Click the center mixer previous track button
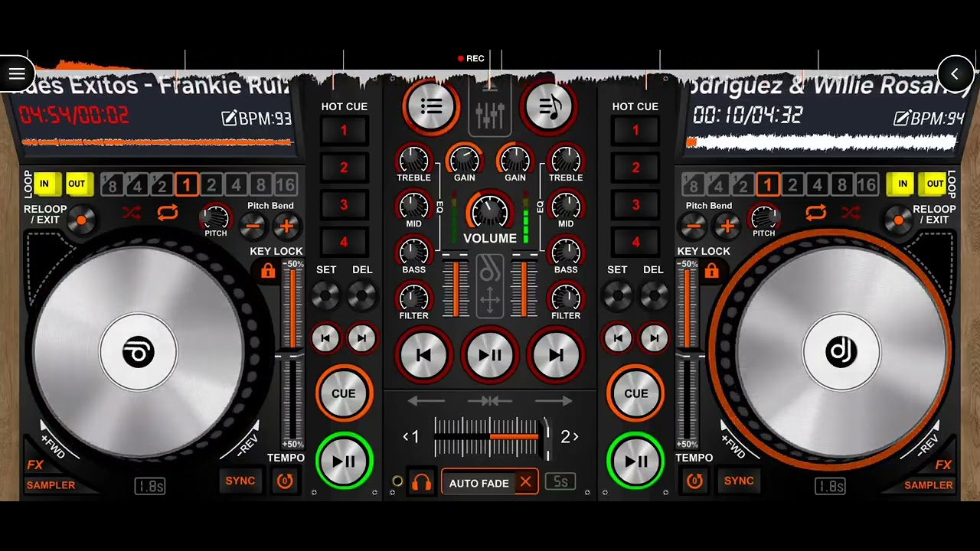Screen dimensions: 980x551 point(423,355)
